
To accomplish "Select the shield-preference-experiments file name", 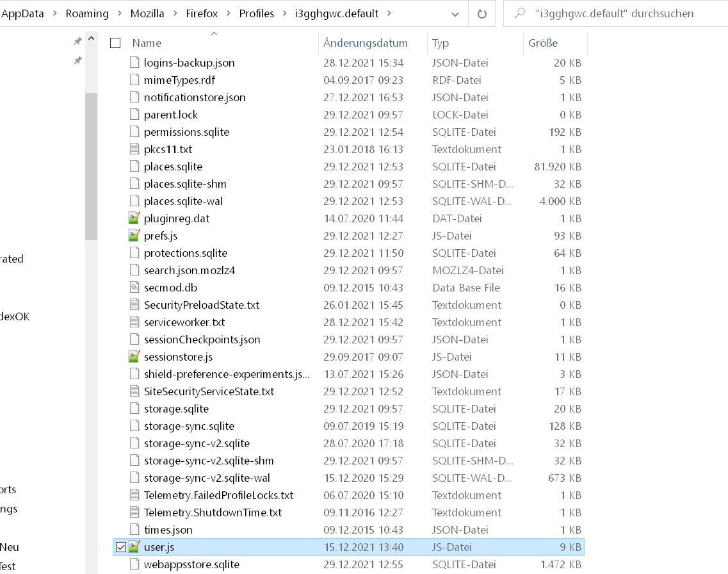I will 227,374.
